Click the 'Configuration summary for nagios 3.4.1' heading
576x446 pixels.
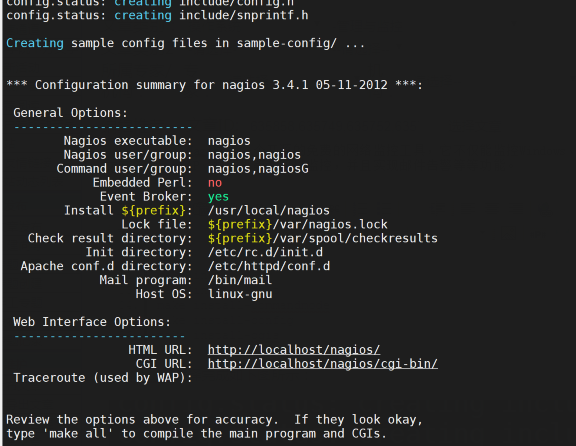click(215, 85)
